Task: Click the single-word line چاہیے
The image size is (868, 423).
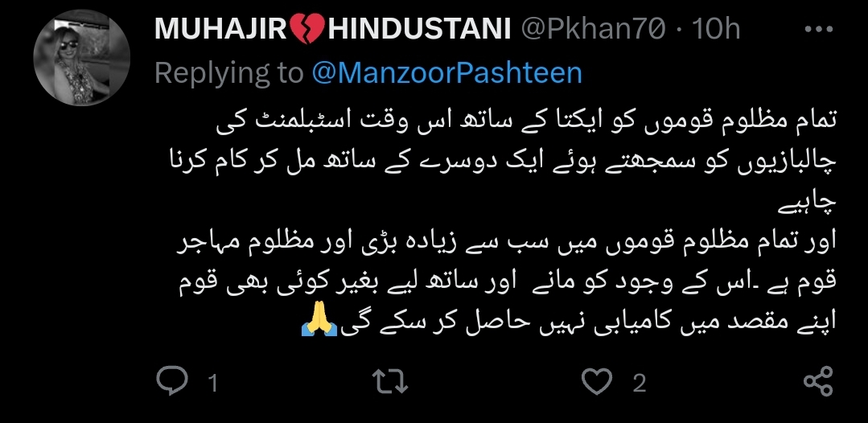Action: (x=808, y=203)
